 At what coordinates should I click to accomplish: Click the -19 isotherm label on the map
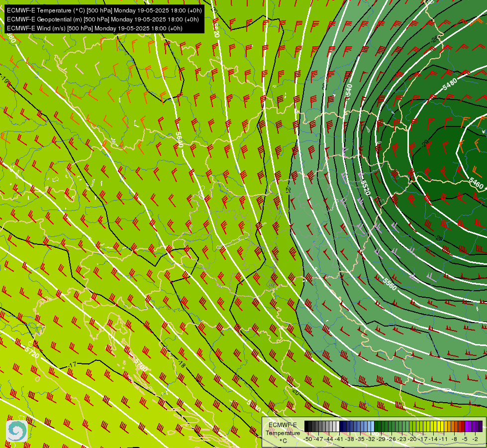click(x=4, y=79)
